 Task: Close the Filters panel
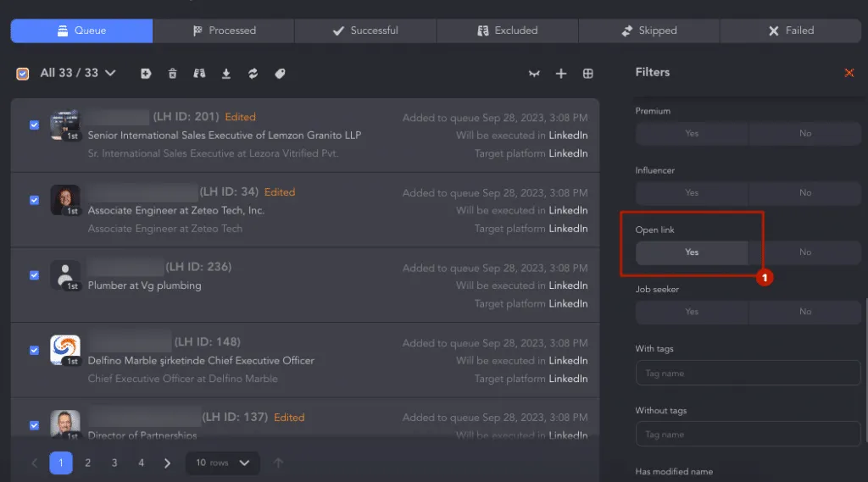[849, 73]
